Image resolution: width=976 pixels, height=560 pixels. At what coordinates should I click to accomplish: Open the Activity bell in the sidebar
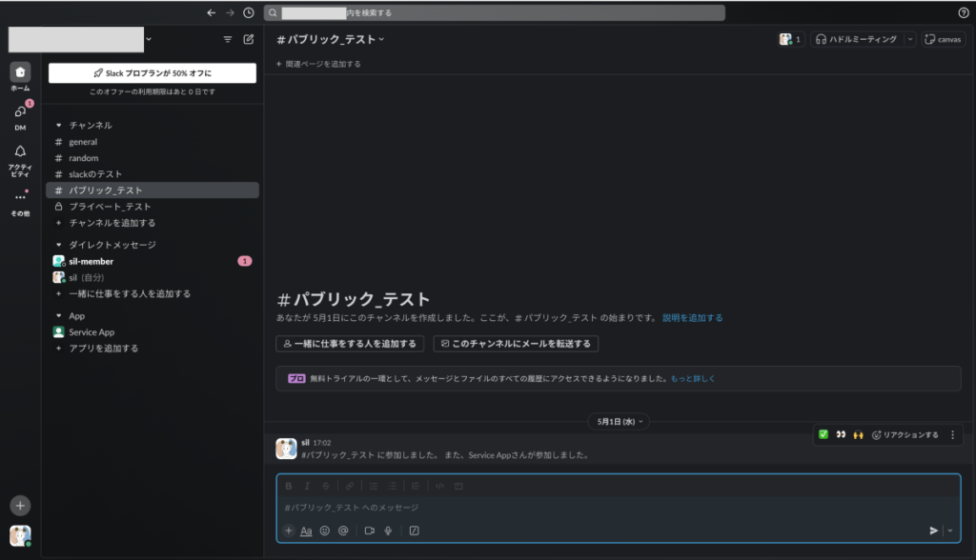[20, 151]
